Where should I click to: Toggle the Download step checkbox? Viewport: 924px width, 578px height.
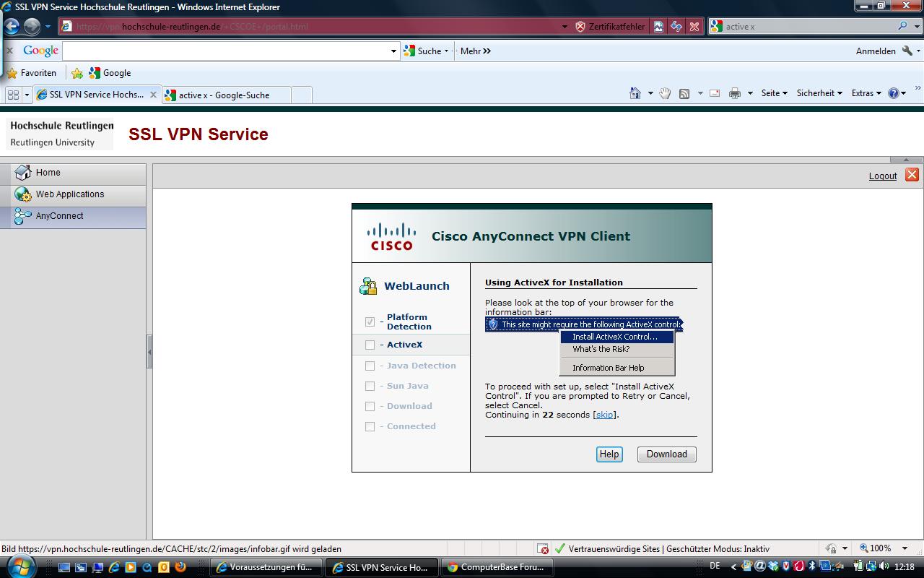pos(370,406)
